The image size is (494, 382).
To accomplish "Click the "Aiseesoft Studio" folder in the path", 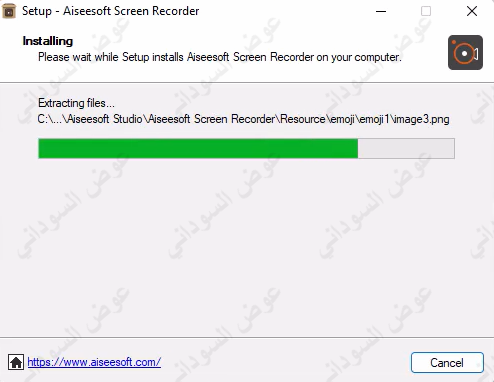I will [104, 119].
